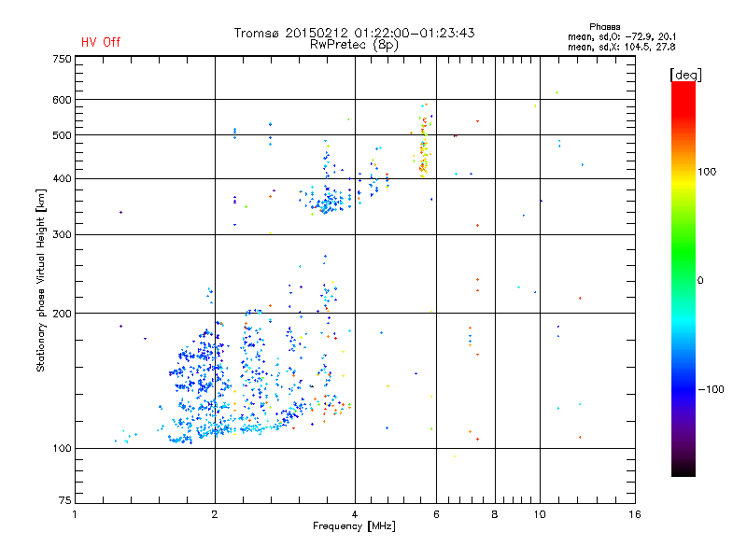The height and width of the screenshot is (560, 747).
Task: Click the 'mean, sd,X: 104.5, 27.8' line
Action: tap(621, 47)
